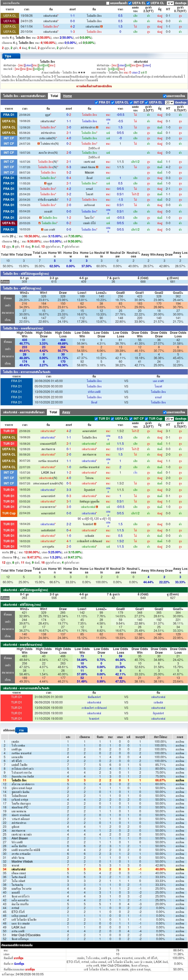Select the Total tab in Fenerbahce results section
The width and height of the screenshot is (188, 980).
coord(54,412)
